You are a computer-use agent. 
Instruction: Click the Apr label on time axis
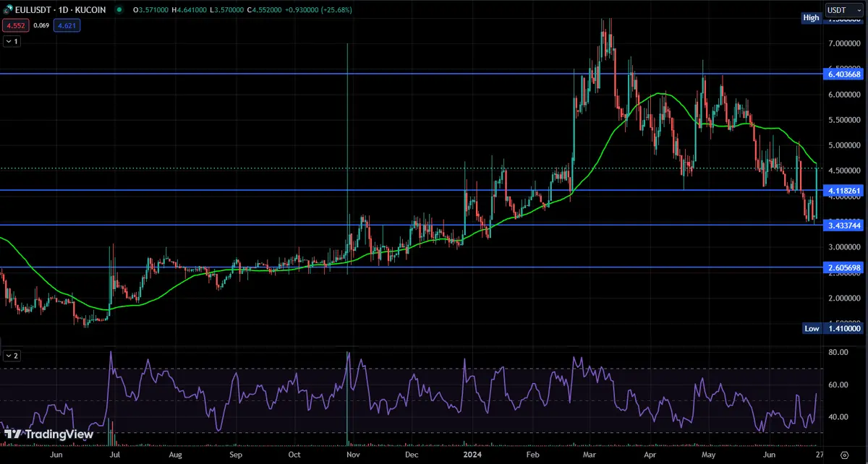[649, 456]
